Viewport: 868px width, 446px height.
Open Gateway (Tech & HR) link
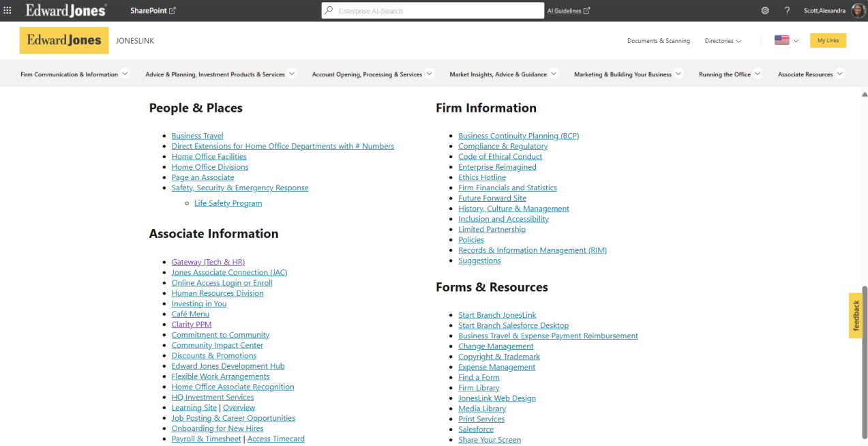(208, 262)
